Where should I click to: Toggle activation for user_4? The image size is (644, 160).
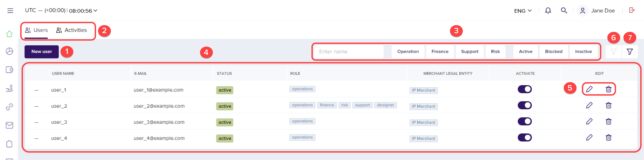click(x=525, y=137)
